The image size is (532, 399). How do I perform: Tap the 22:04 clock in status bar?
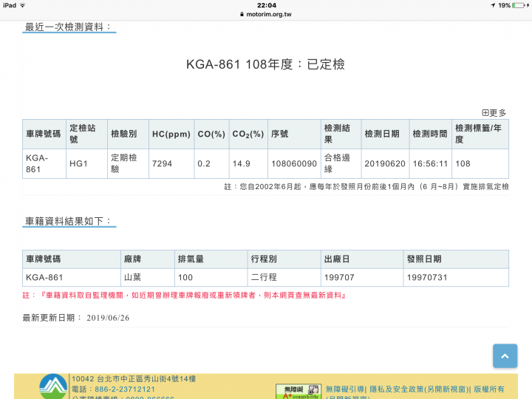[x=267, y=5]
